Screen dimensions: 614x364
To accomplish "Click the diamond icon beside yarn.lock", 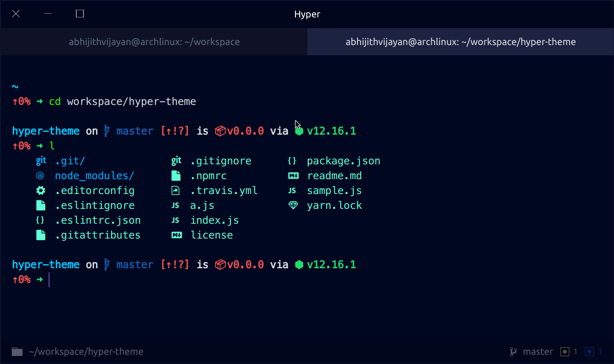I will coord(293,205).
